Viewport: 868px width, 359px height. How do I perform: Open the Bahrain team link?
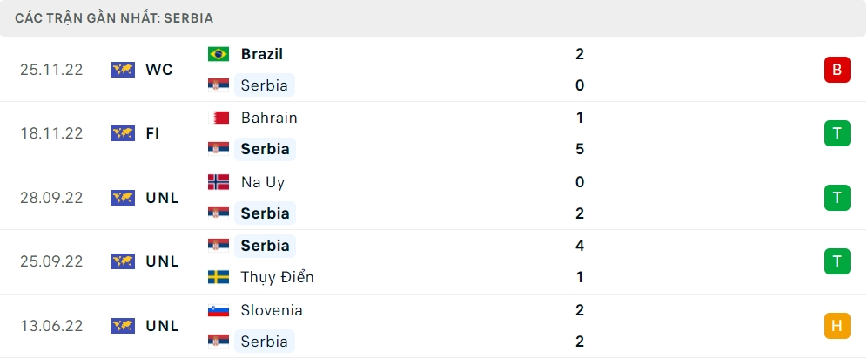pos(269,118)
